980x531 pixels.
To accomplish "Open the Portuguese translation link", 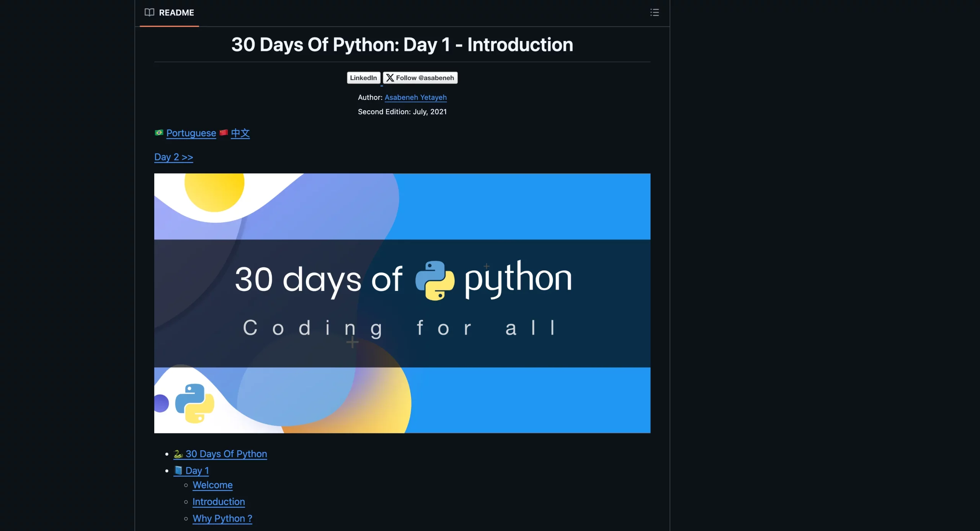I will tap(191, 133).
